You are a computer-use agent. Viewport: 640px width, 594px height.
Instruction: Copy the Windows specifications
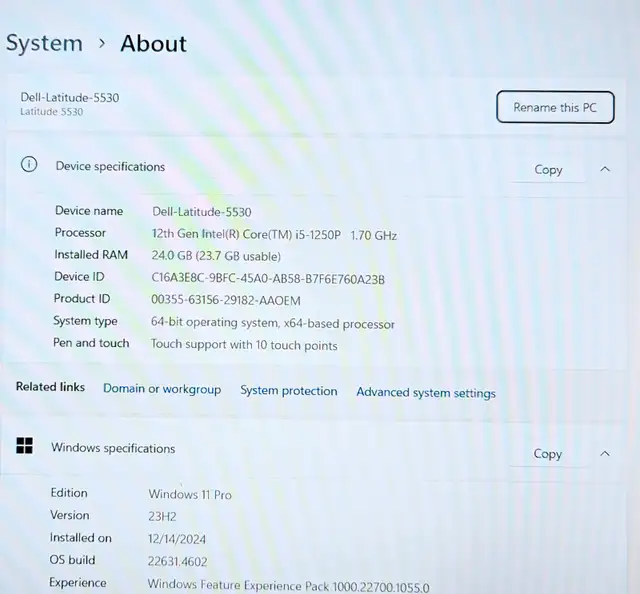click(547, 454)
